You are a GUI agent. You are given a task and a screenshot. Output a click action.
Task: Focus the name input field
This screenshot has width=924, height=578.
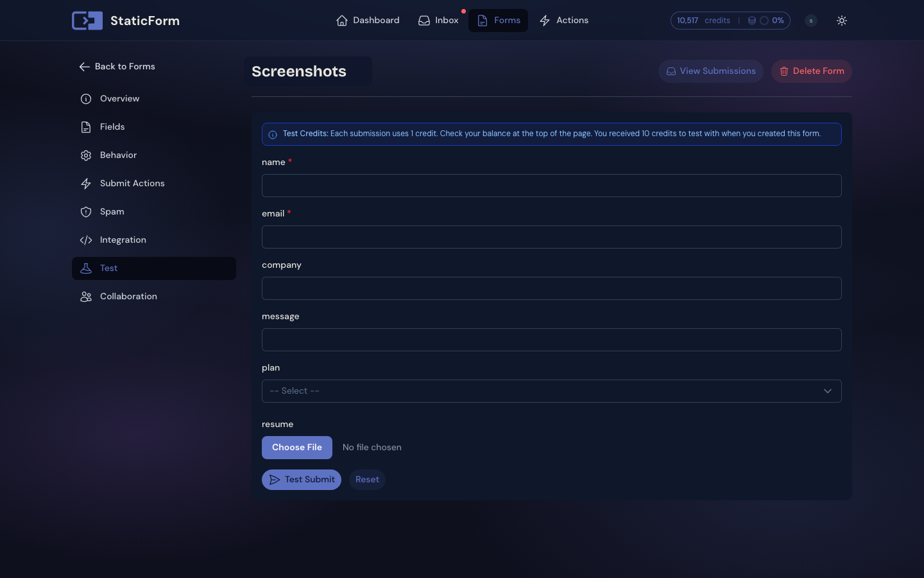coord(552,186)
